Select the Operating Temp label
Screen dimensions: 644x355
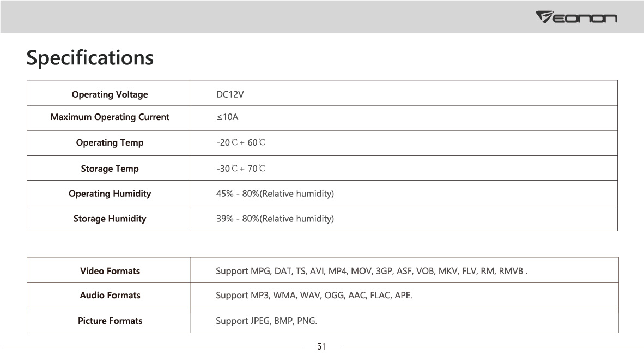tap(110, 143)
